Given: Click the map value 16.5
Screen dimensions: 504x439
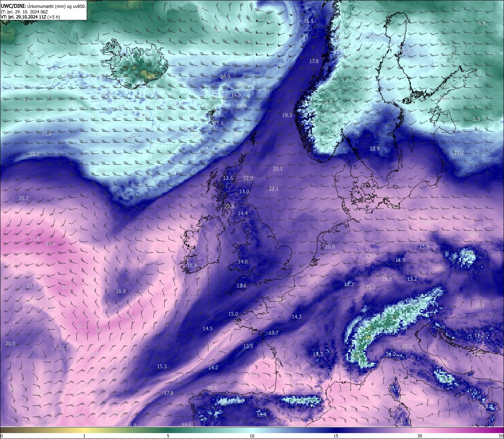Looking at the screenshot, I should 309,21.
